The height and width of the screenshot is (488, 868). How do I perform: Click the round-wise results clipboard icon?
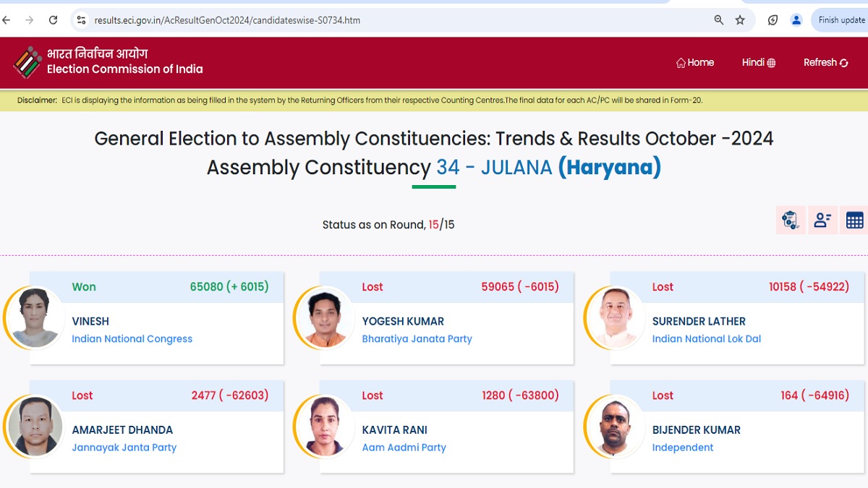[x=790, y=221]
